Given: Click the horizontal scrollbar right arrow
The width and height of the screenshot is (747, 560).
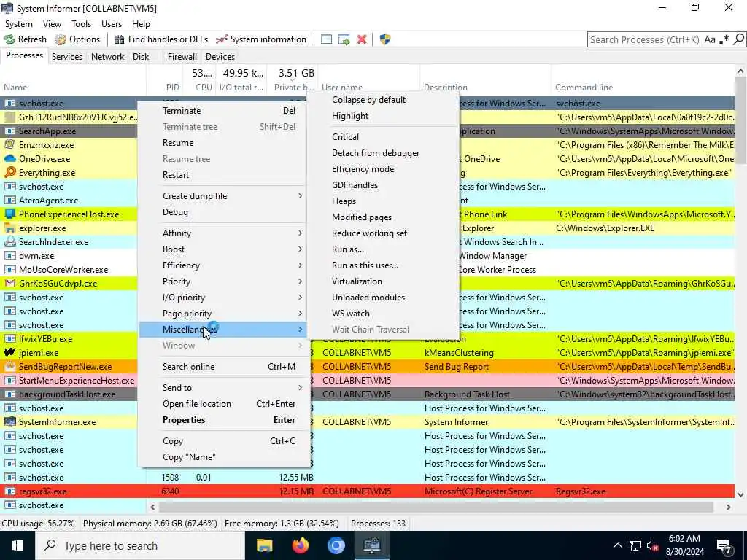Looking at the screenshot, I should [729, 507].
